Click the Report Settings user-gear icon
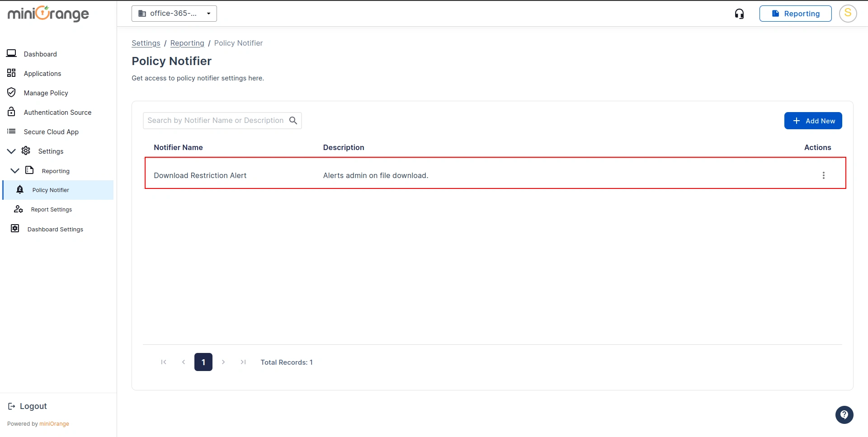 pos(19,209)
